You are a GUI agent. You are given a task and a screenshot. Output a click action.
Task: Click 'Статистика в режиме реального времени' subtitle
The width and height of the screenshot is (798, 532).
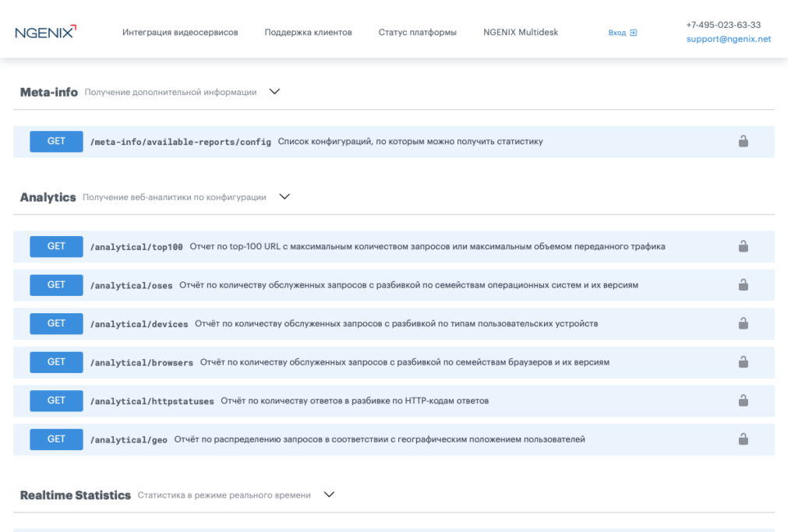click(x=224, y=495)
